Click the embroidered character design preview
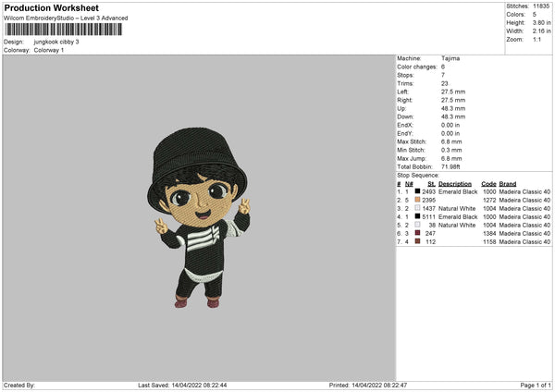The image size is (555, 392). [199, 217]
